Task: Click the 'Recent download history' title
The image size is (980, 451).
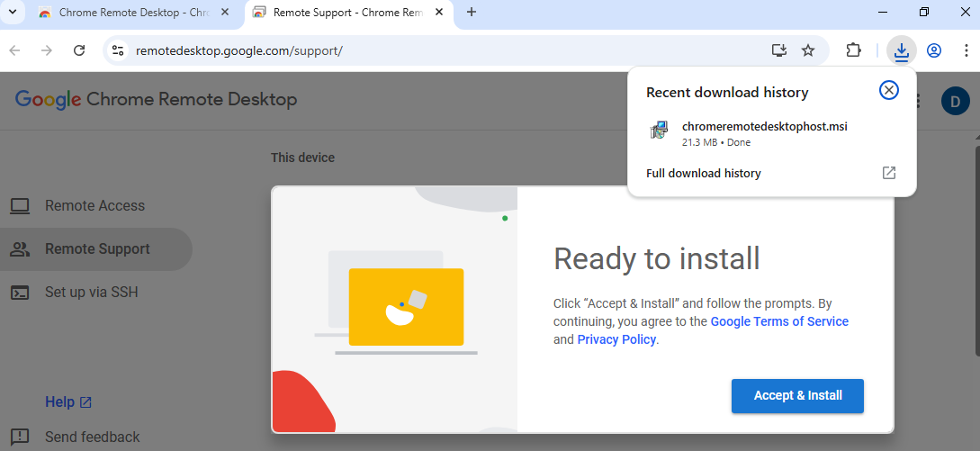Action: (727, 93)
